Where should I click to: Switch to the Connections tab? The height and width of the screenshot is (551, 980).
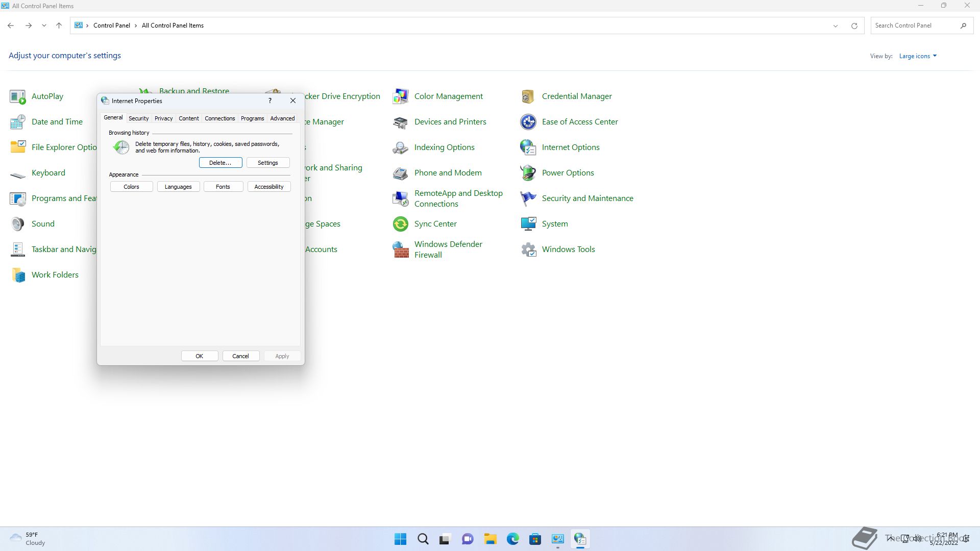(220, 118)
